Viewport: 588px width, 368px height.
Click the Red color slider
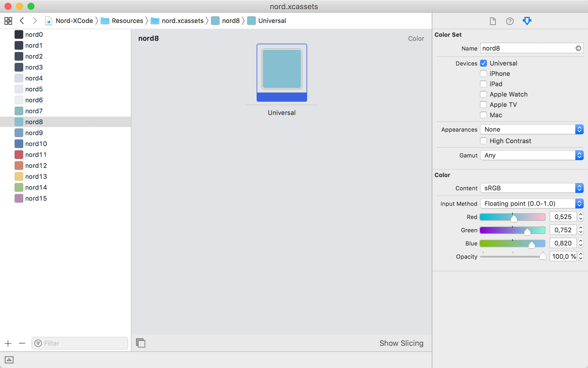pos(512,217)
